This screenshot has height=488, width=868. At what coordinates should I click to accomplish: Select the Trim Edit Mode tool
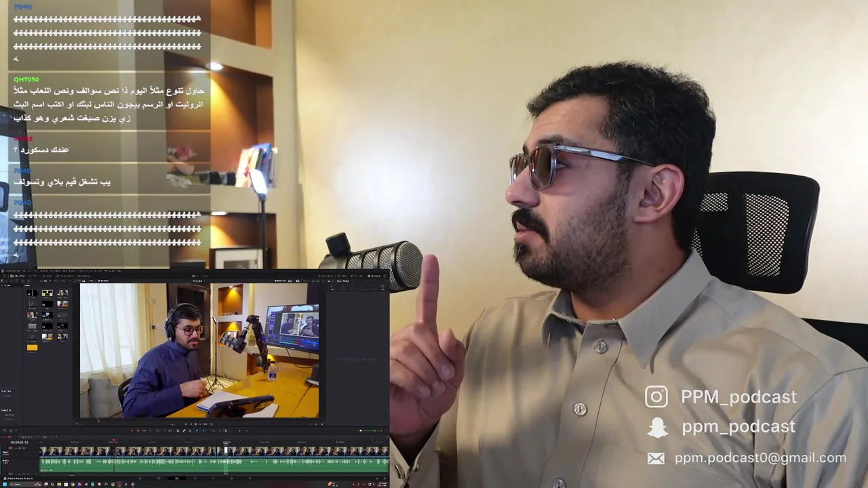138,430
